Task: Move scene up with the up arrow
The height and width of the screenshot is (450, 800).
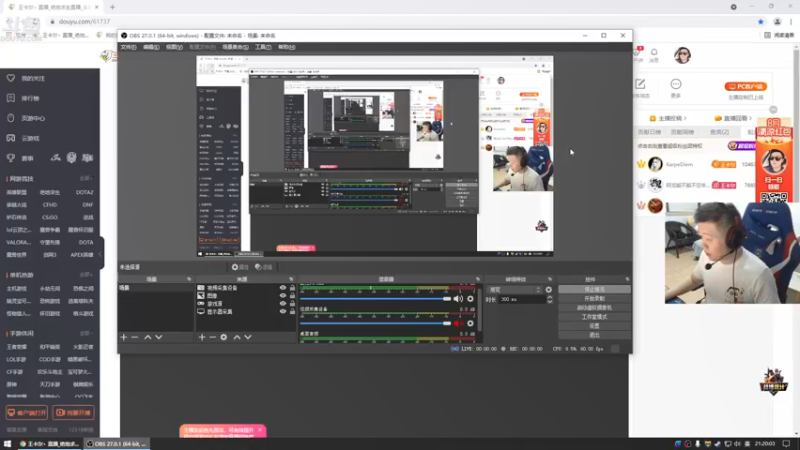Action: click(147, 337)
